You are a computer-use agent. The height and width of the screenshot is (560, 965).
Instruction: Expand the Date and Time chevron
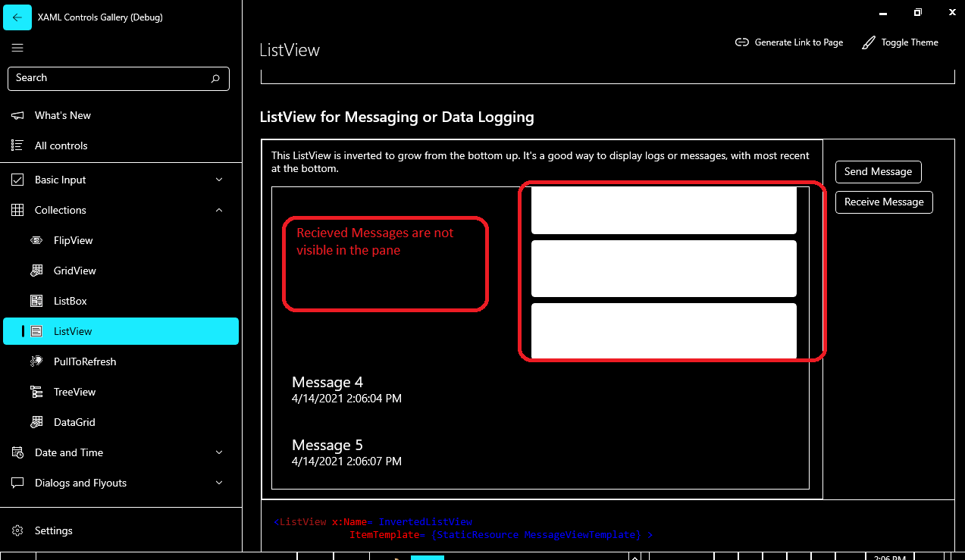point(219,452)
